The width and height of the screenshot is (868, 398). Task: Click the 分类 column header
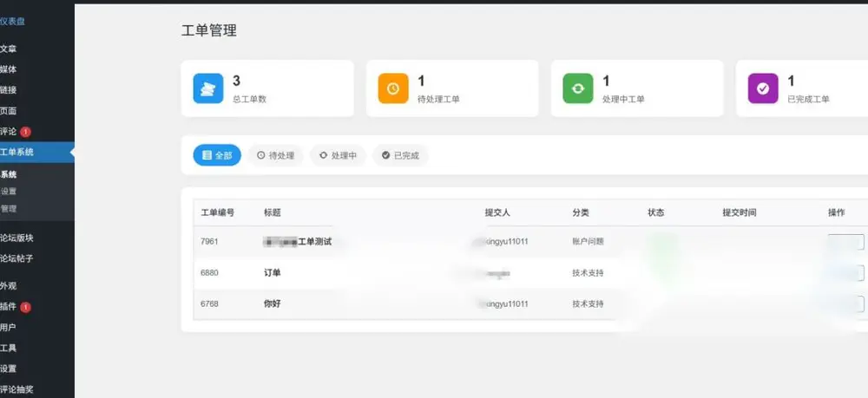[x=581, y=212]
